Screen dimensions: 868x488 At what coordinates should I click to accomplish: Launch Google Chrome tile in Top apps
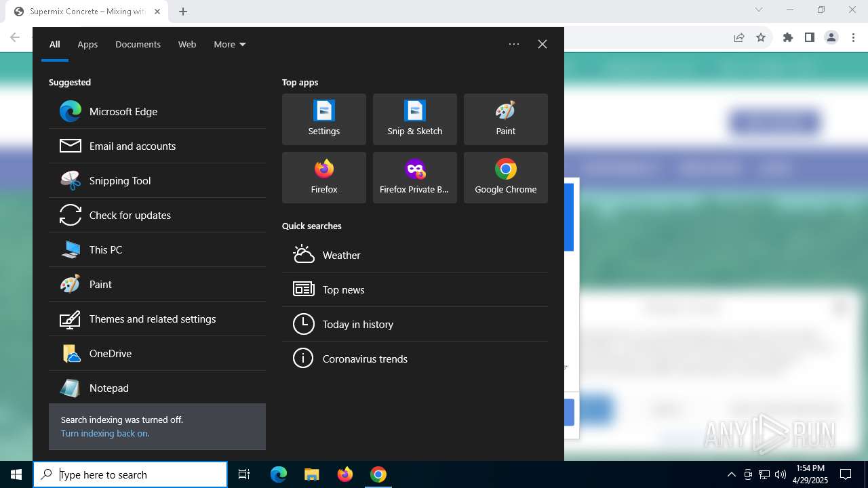pos(506,178)
